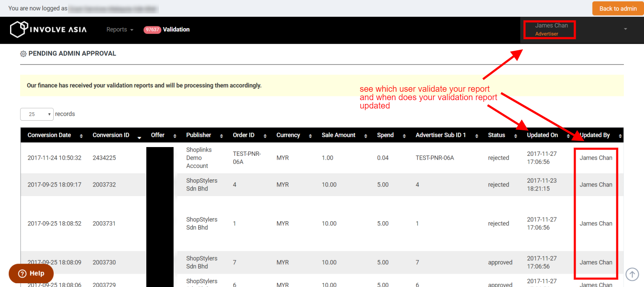Click the 2017-09-25 18:08:52 conversion date

pos(55,224)
